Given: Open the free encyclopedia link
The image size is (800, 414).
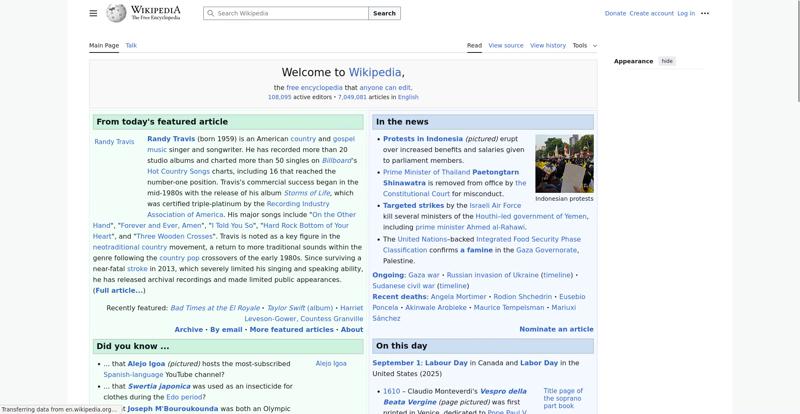Looking at the screenshot, I should pyautogui.click(x=314, y=88).
